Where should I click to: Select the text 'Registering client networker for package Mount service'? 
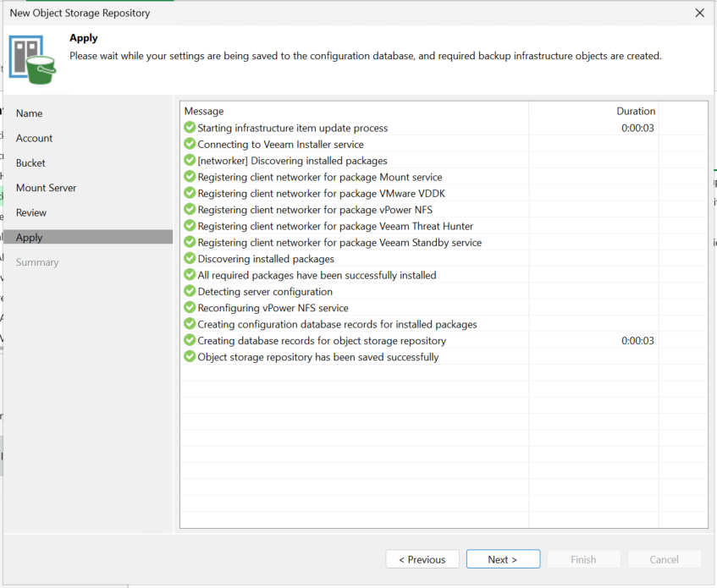coord(320,177)
